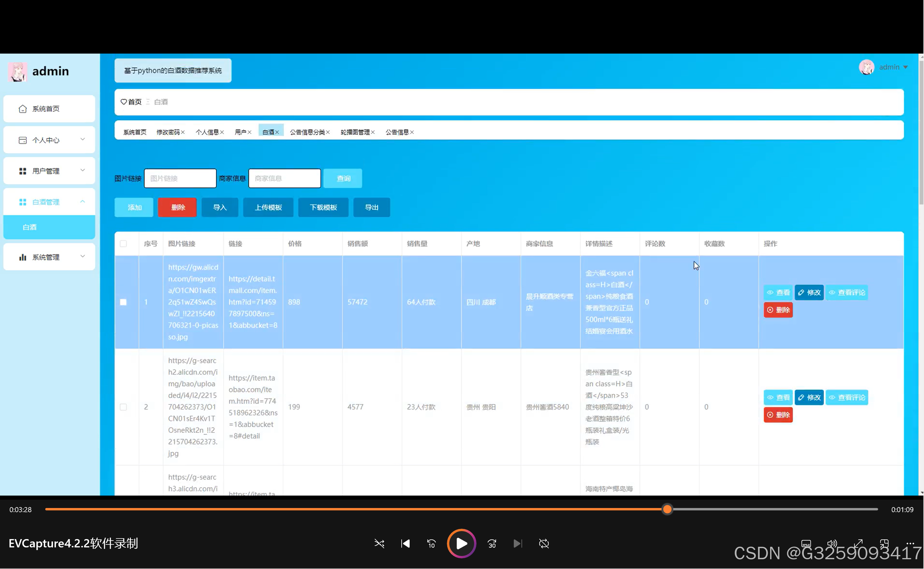Open the 系统首页 sidebar item

[x=49, y=109]
